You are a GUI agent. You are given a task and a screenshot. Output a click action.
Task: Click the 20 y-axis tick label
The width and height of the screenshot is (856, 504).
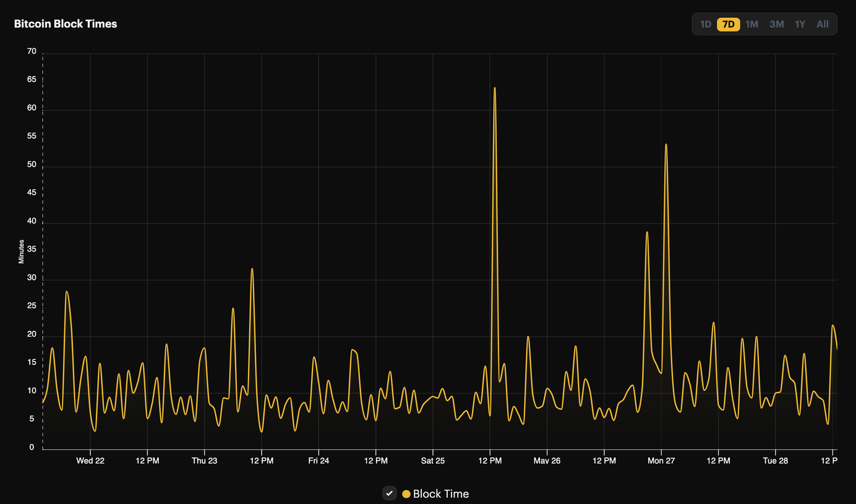tap(32, 335)
